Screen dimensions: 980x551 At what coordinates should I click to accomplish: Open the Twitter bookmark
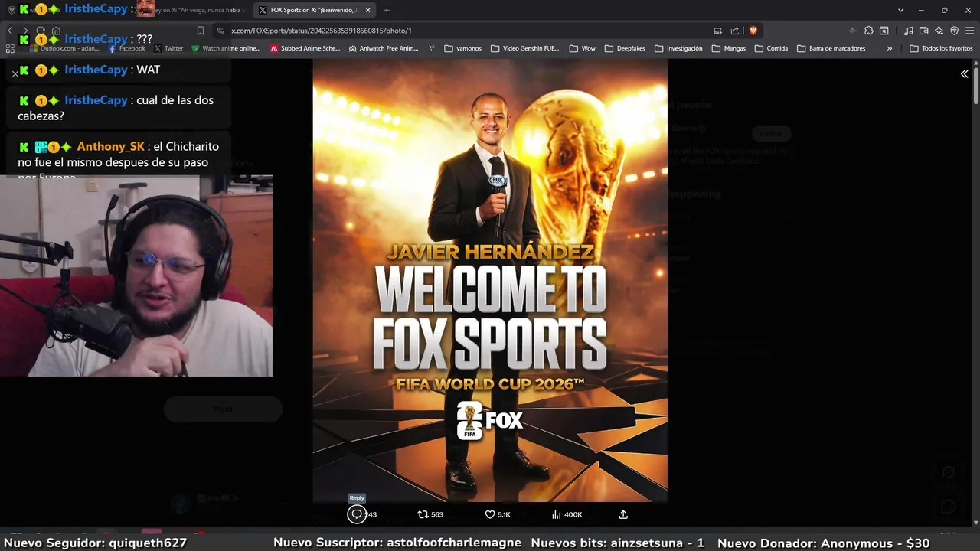point(168,48)
